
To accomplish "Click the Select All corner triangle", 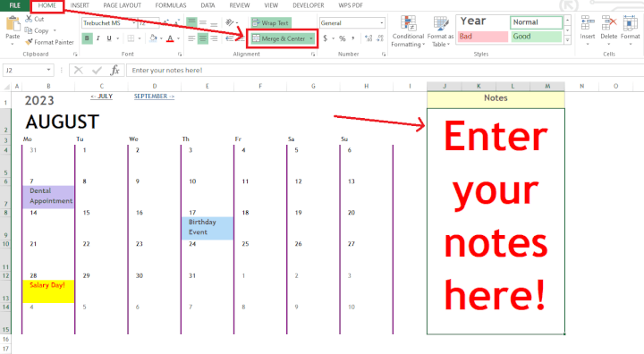I will (6, 86).
